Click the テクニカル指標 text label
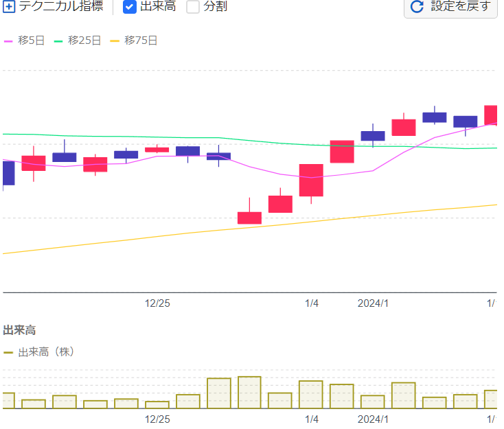 [60, 7]
